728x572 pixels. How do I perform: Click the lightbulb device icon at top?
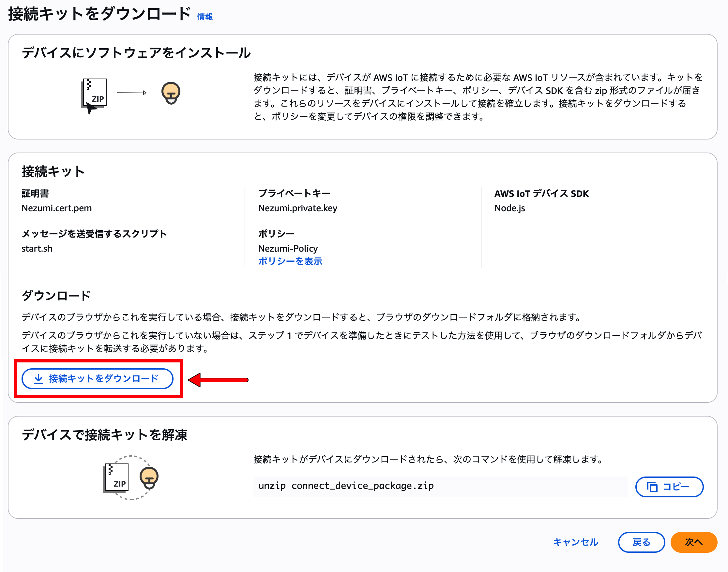[x=171, y=93]
